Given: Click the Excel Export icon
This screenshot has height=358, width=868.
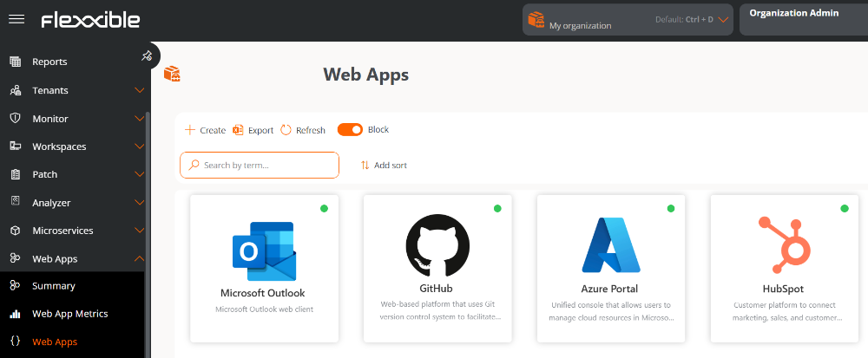Looking at the screenshot, I should pos(238,130).
